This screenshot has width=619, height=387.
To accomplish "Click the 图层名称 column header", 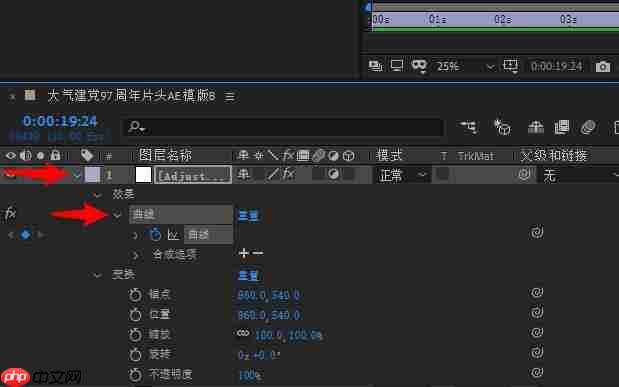I will point(165,155).
